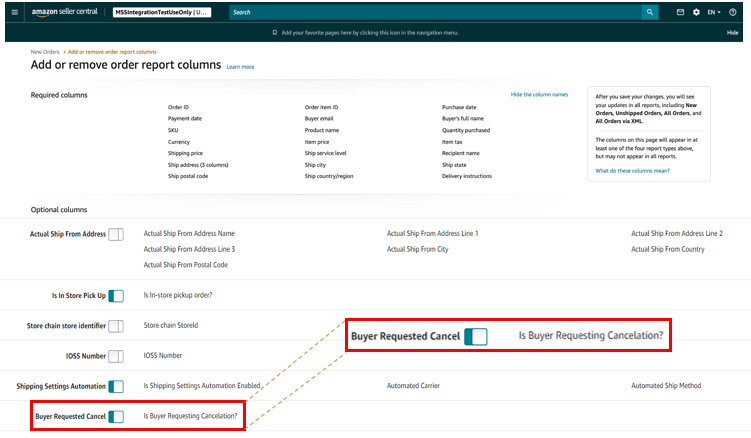The image size is (751, 438).
Task: Click the search magnifier button
Action: 650,12
